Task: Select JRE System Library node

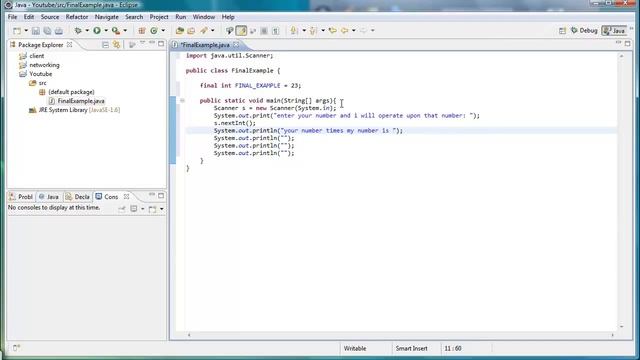Action: [74, 110]
